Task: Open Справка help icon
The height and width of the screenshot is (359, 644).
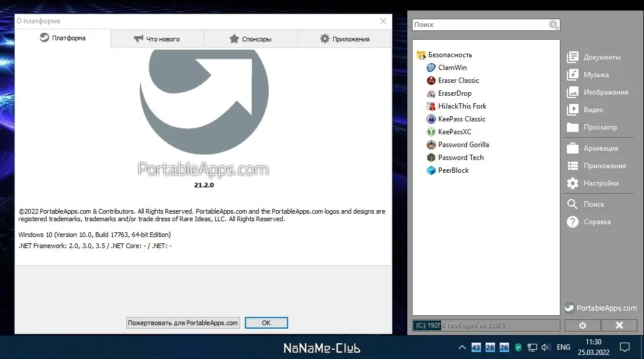Action: pyautogui.click(x=573, y=222)
